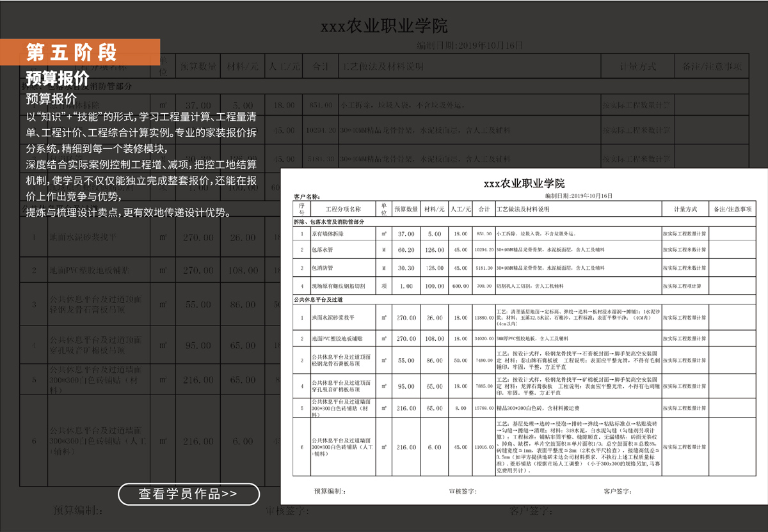Click the 包落水管 item name
The image size is (768, 532).
pos(322,250)
